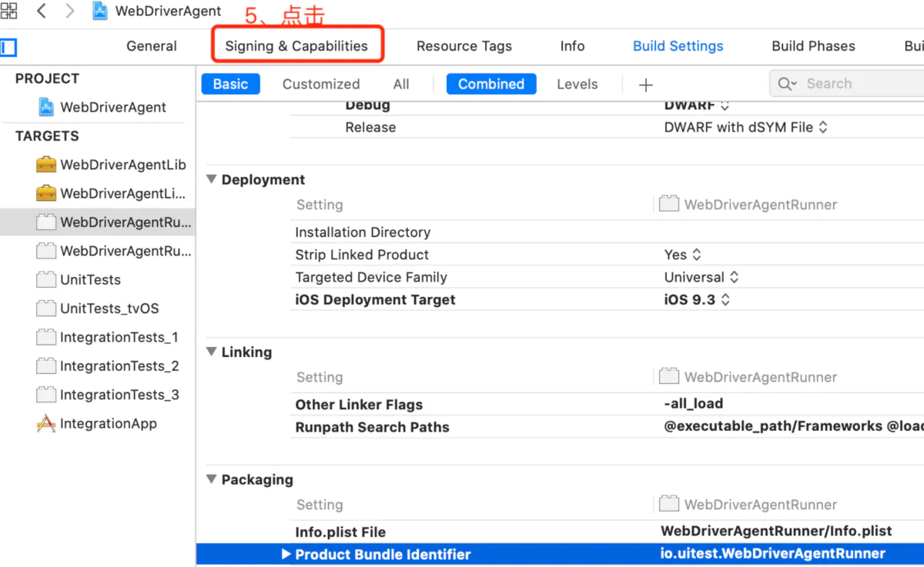This screenshot has height=567, width=924.
Task: Select the IntegrationTests_1 target
Action: (x=119, y=337)
